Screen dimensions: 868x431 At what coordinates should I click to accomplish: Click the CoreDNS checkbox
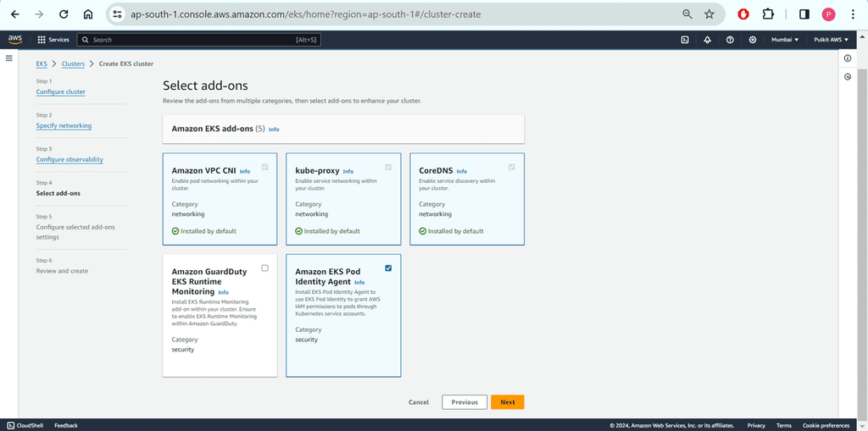pos(511,167)
